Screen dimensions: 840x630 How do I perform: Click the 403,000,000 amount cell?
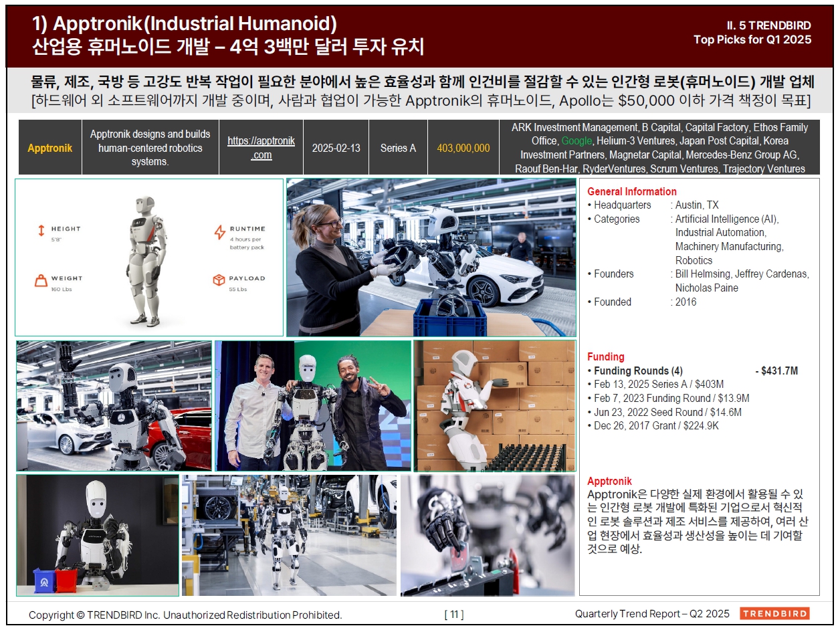point(463,148)
